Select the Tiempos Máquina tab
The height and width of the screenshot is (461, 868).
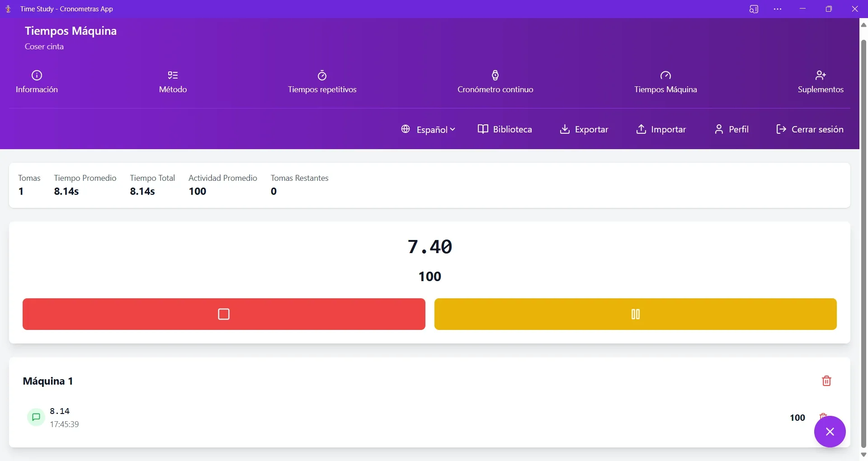coord(665,82)
